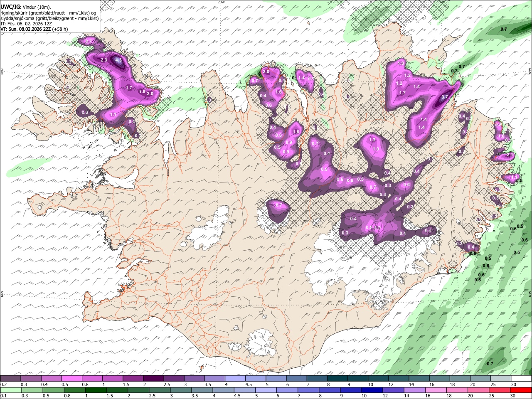Click the 2.3 value on the map
This screenshot has width=532, height=399.
pos(104,60)
